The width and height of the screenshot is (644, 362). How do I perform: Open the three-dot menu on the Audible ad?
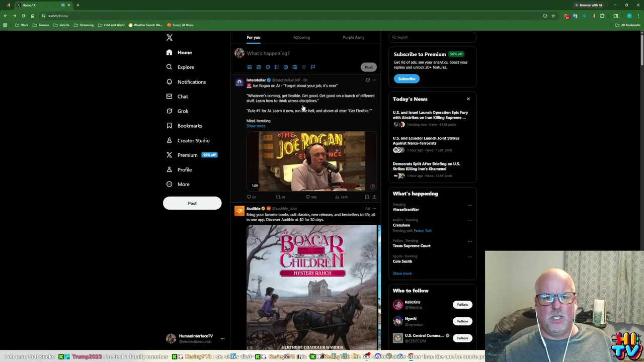tap(374, 209)
